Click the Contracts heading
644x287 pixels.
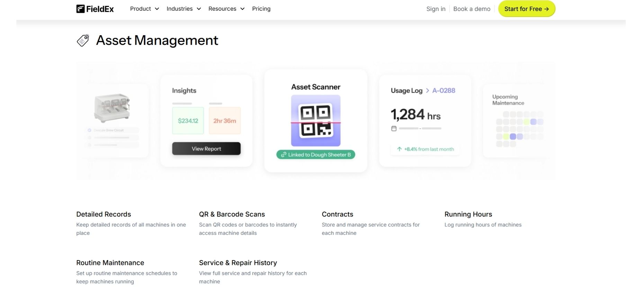tap(338, 214)
